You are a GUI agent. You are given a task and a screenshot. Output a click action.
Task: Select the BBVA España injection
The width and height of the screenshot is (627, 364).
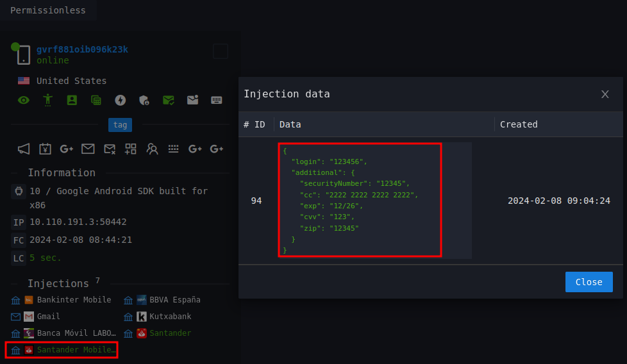pyautogui.click(x=175, y=300)
